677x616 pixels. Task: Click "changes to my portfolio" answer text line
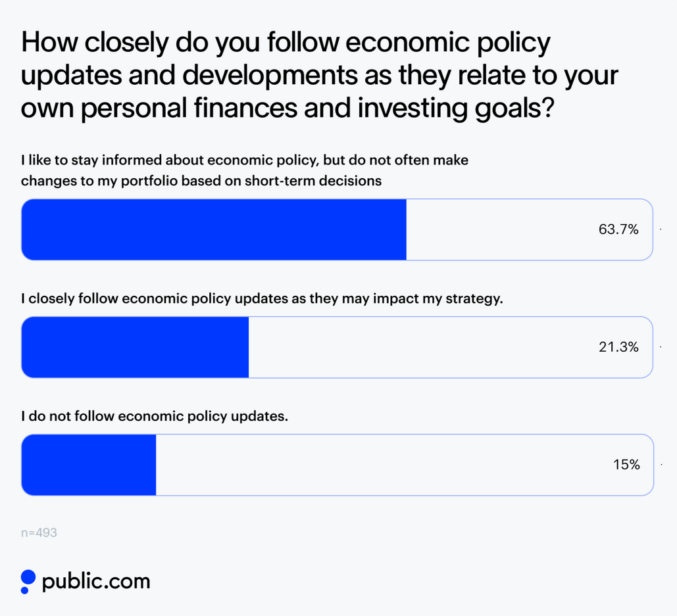point(201,181)
